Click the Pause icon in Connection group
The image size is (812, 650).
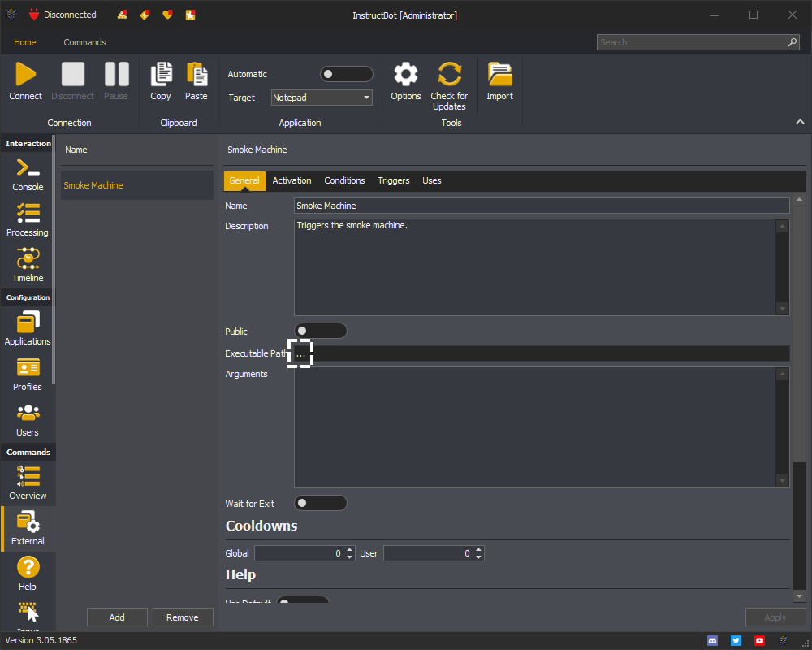click(x=116, y=74)
